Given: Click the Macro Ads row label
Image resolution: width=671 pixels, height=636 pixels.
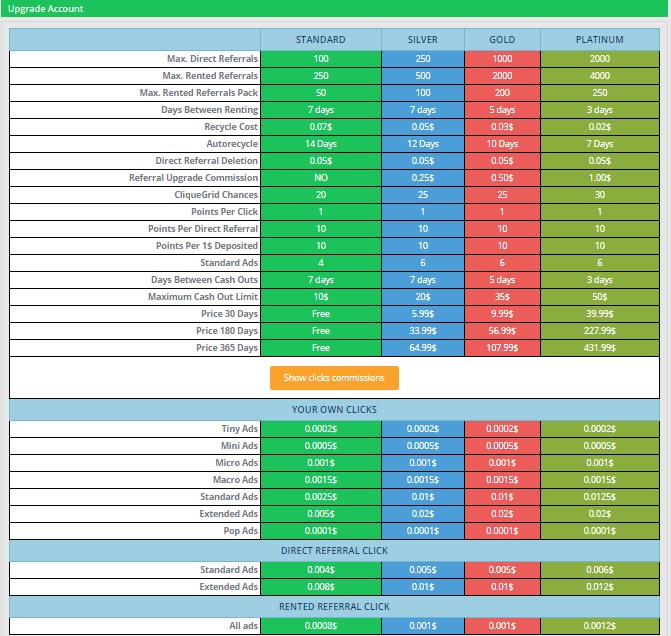Looking at the screenshot, I should click(x=235, y=480).
